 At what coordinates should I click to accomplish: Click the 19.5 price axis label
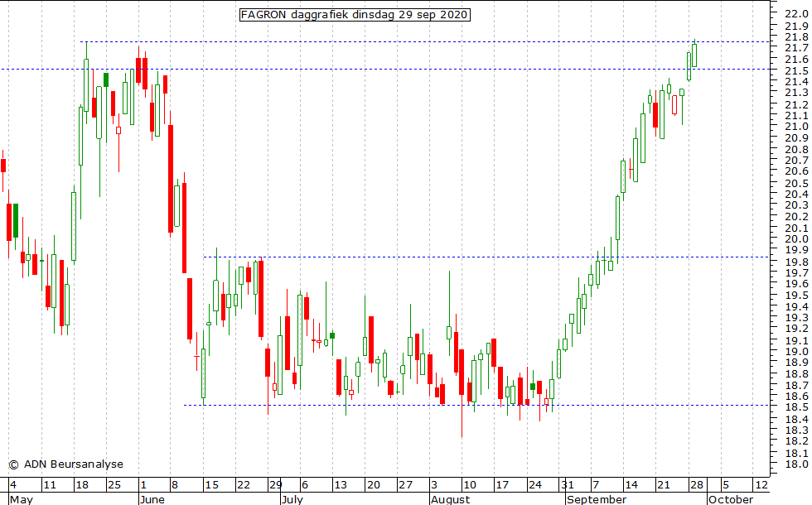click(x=796, y=296)
